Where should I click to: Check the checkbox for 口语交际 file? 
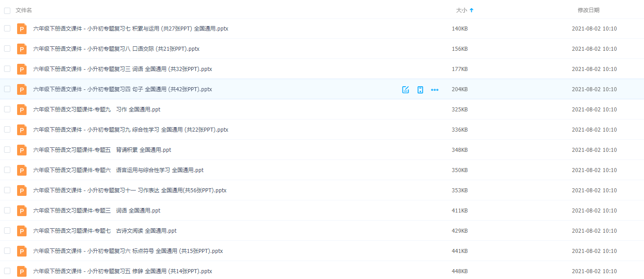[x=7, y=49]
